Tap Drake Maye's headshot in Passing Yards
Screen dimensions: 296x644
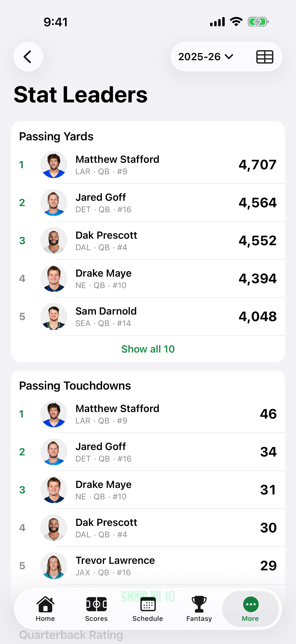tap(54, 278)
